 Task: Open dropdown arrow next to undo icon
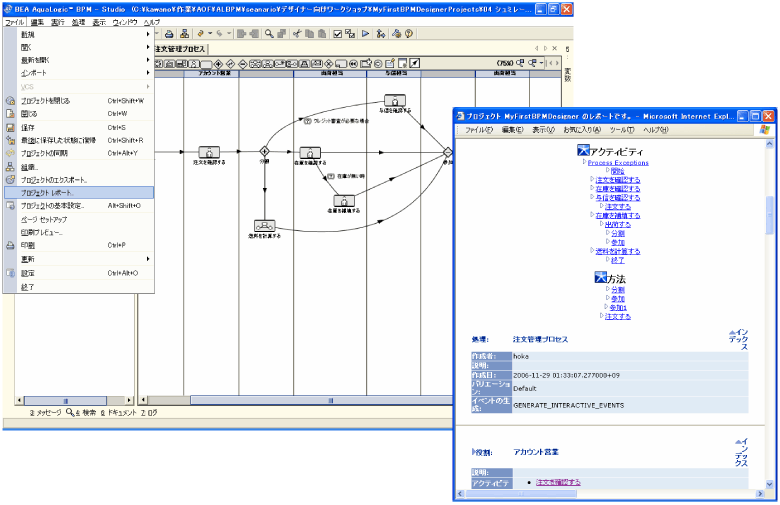point(210,34)
